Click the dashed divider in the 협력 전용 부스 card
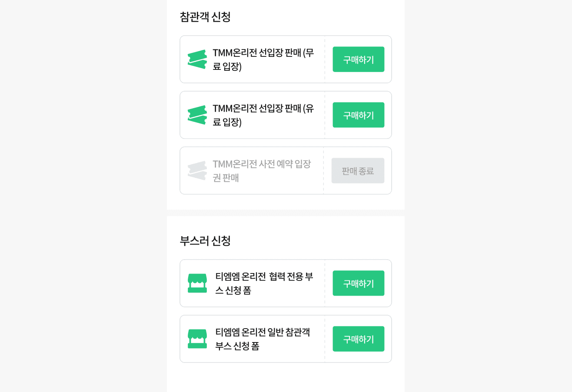Screen dimensions: 572x392 (x=325, y=283)
